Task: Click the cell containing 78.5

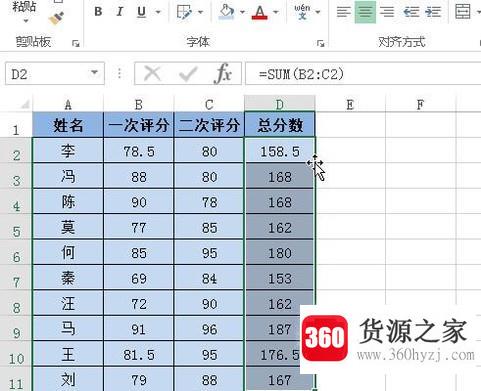Action: (139, 151)
